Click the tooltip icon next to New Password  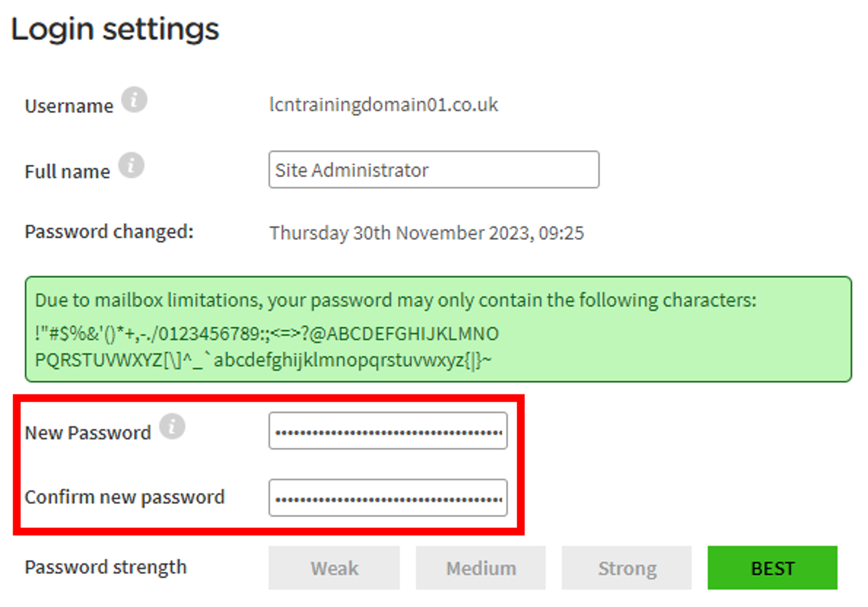[173, 427]
